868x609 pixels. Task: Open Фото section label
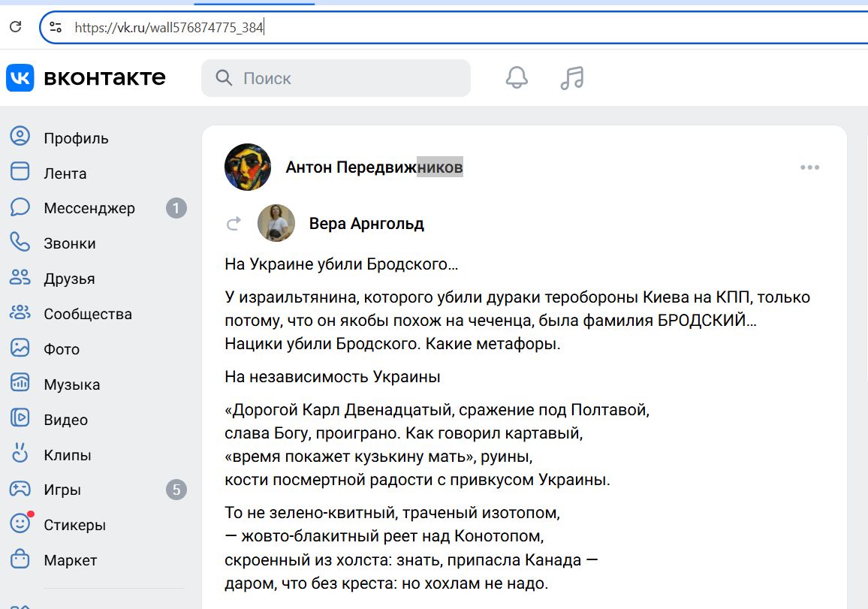(x=62, y=349)
